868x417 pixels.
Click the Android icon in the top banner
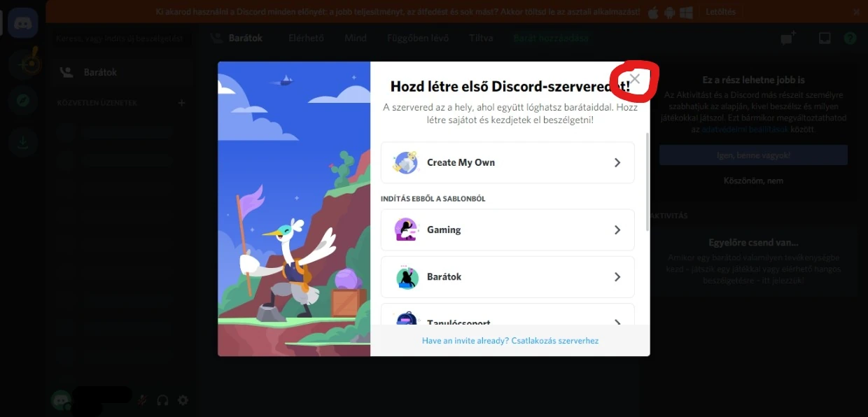(669, 13)
